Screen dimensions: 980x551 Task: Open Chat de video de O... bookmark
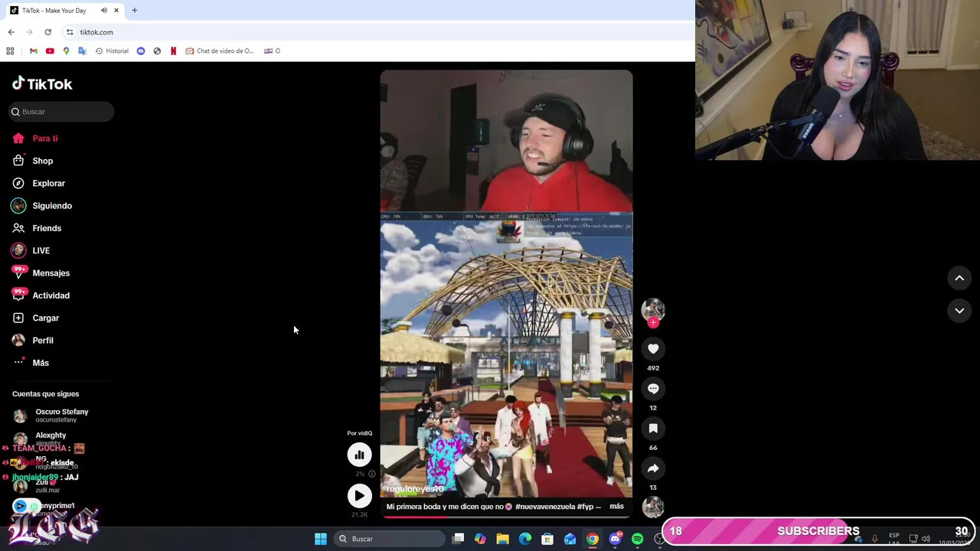point(220,51)
